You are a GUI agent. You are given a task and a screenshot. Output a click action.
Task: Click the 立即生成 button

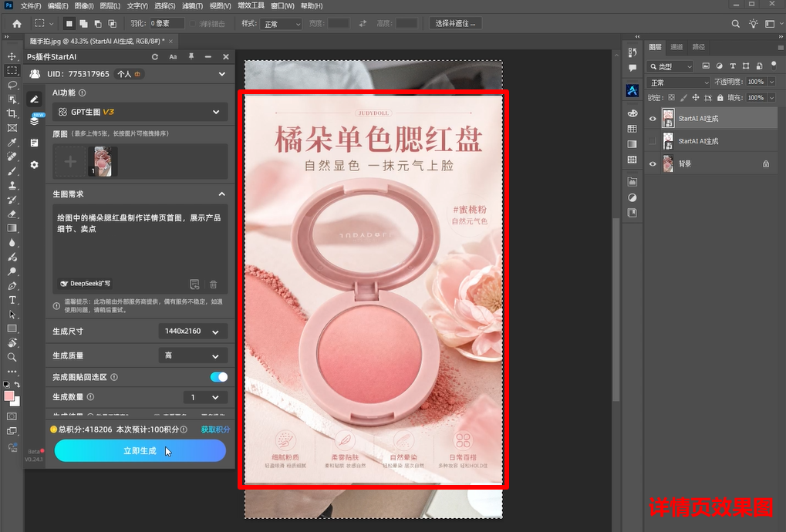click(140, 451)
